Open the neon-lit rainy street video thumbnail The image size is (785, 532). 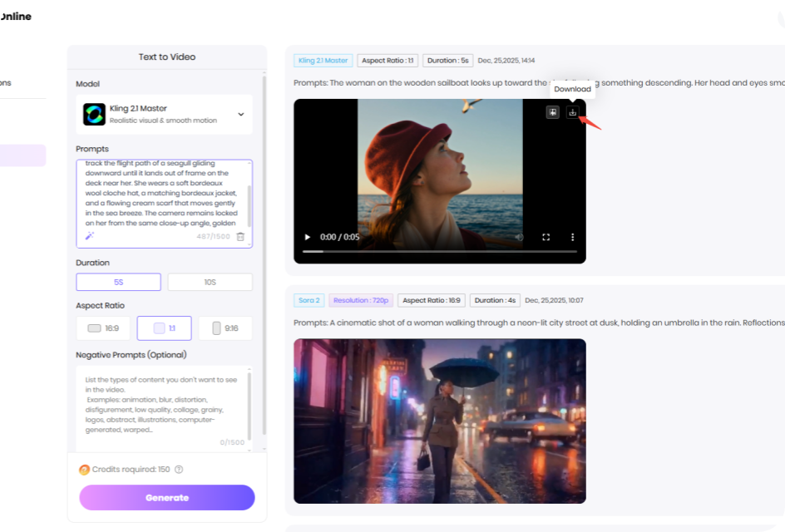[x=439, y=421]
